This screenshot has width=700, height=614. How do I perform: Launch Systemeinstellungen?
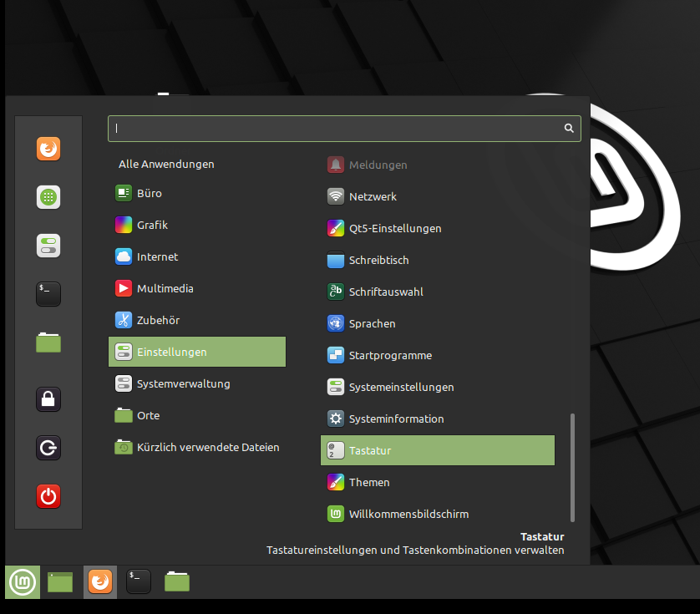pyautogui.click(x=438, y=387)
